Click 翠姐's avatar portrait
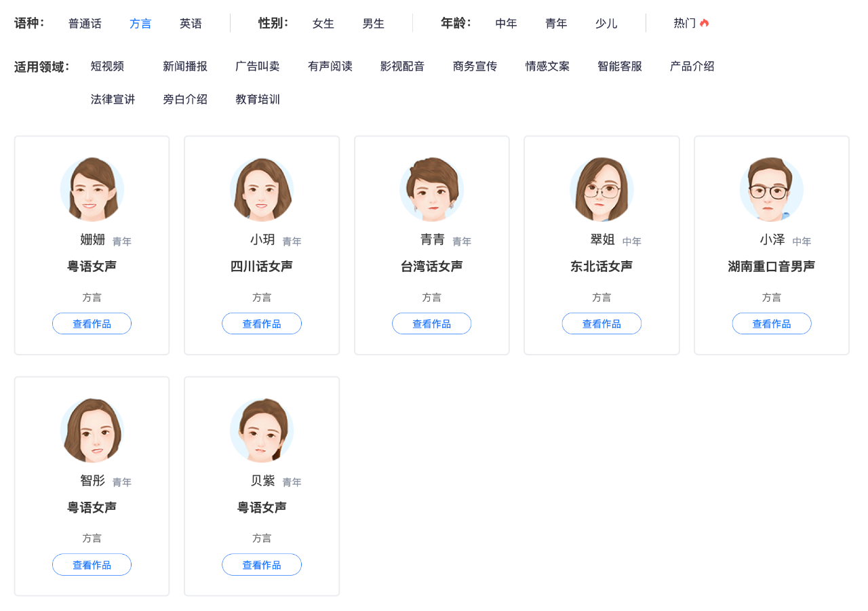The width and height of the screenshot is (868, 611). click(x=601, y=189)
